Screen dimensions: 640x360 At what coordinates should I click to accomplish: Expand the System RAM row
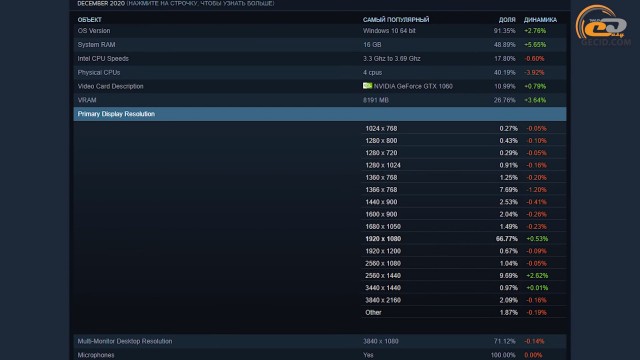coord(320,45)
